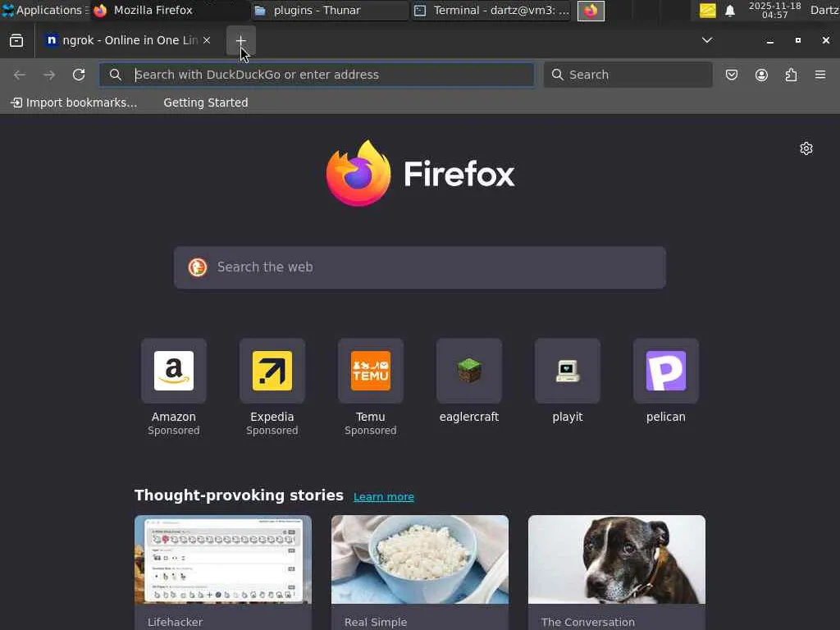Image resolution: width=840 pixels, height=630 pixels.
Task: Close the ngrok tab
Action: point(207,40)
